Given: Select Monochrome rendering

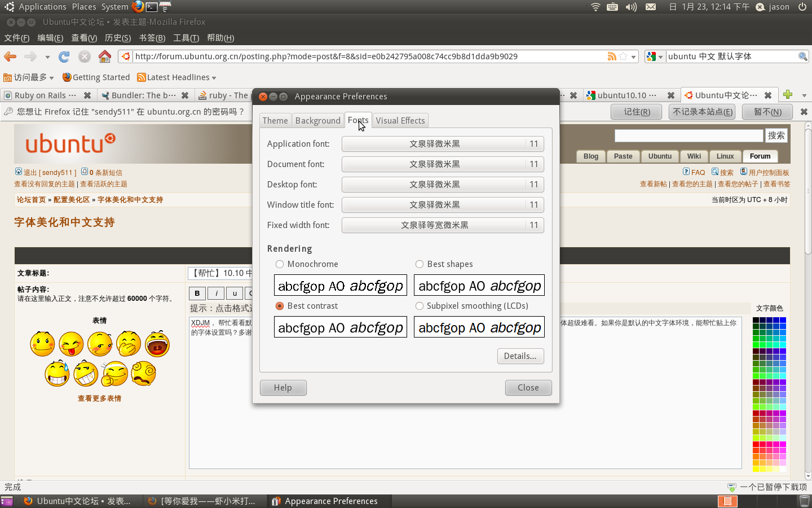Looking at the screenshot, I should coord(307,264).
